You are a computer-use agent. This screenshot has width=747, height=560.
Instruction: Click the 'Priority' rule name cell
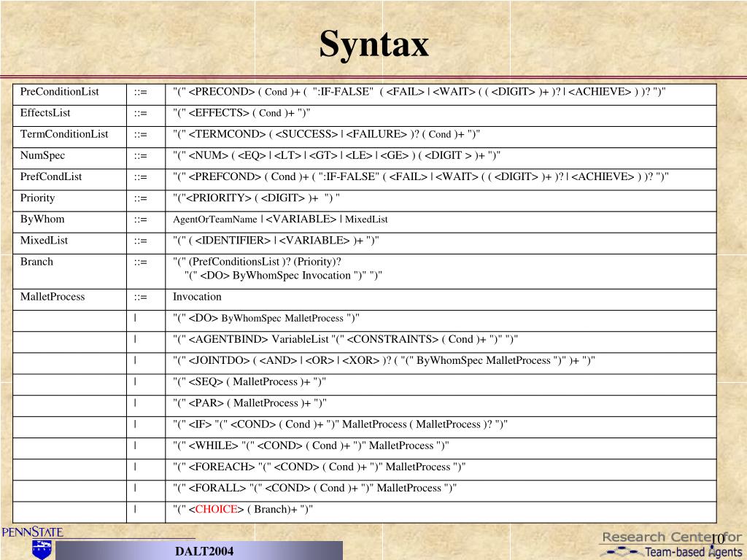69,201
